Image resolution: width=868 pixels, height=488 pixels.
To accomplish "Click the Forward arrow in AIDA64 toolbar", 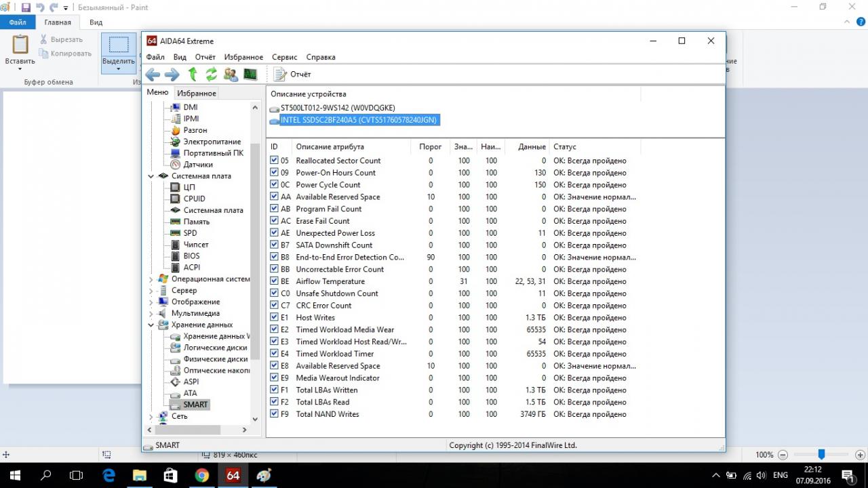I will click(172, 75).
